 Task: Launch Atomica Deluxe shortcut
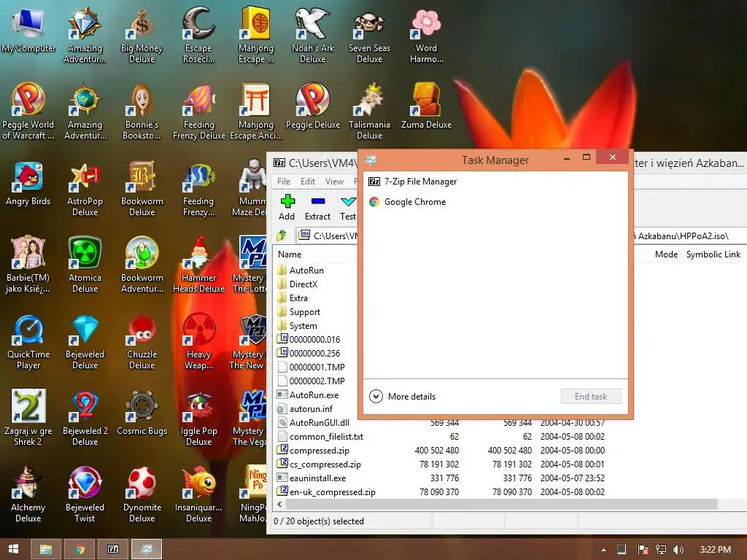click(85, 265)
